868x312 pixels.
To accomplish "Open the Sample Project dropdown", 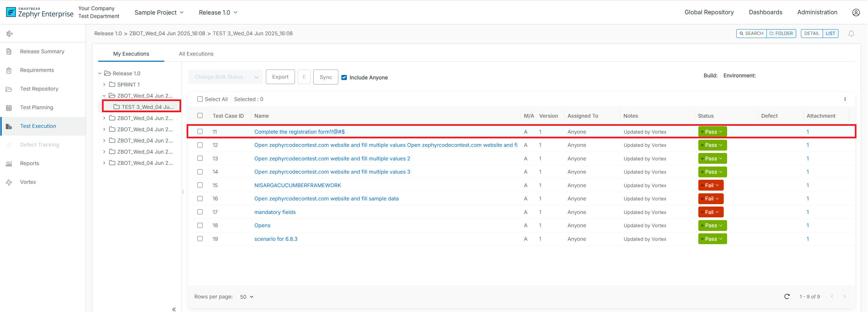I will [159, 13].
